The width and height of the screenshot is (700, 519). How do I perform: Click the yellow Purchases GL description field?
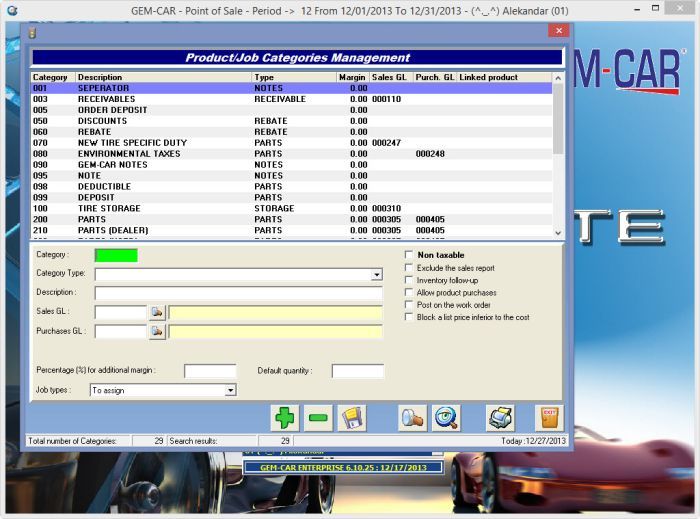click(x=276, y=332)
